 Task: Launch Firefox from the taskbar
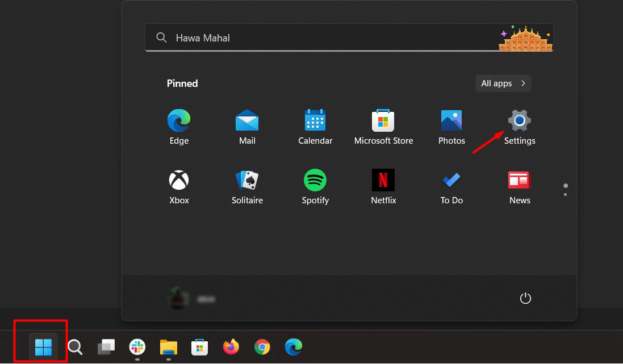(231, 347)
